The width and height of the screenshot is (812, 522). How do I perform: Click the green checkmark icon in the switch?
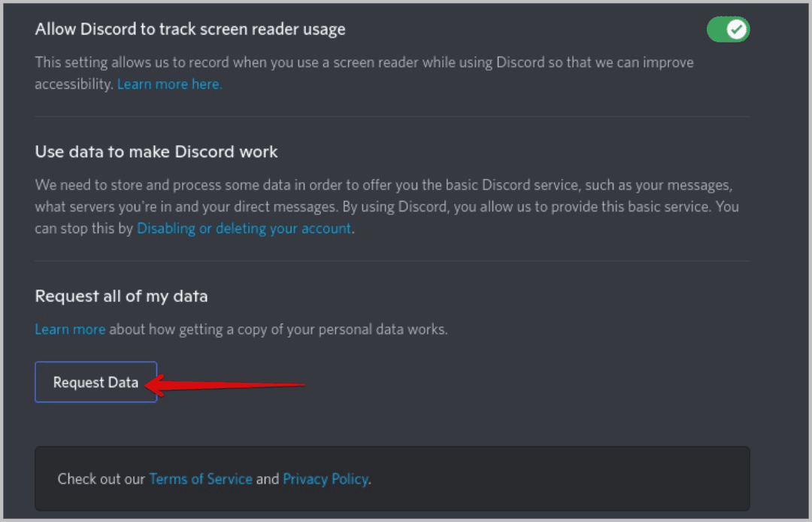tap(738, 30)
